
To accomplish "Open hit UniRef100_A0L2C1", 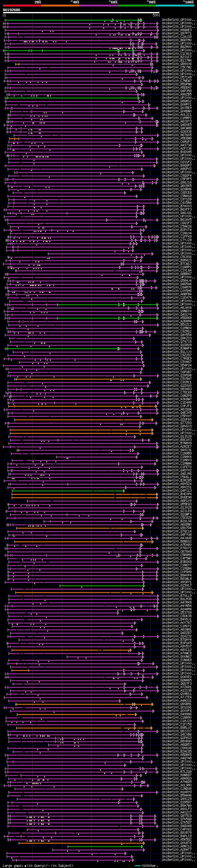I will (177, 115).
